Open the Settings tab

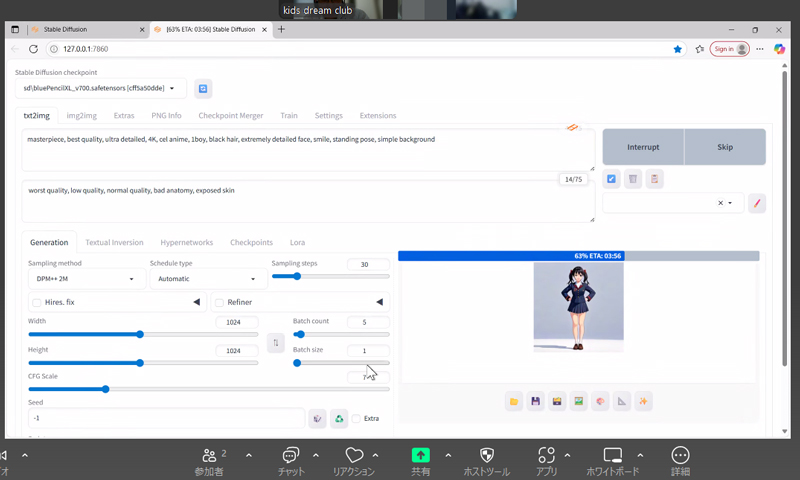pyautogui.click(x=329, y=116)
